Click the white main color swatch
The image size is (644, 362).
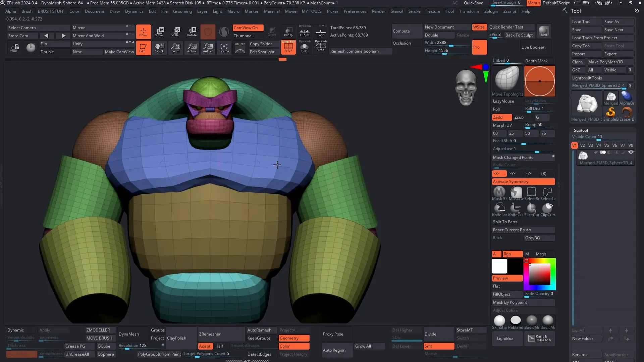[x=499, y=266]
